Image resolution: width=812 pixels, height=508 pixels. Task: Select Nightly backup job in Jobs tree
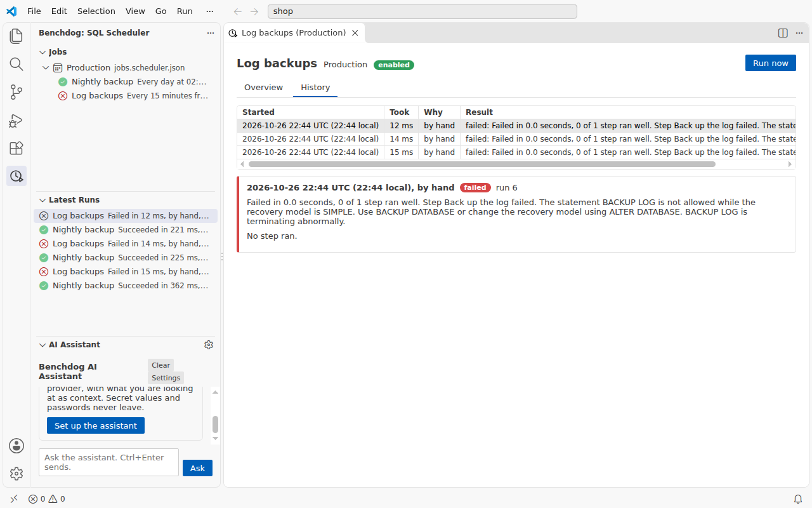[x=126, y=82]
